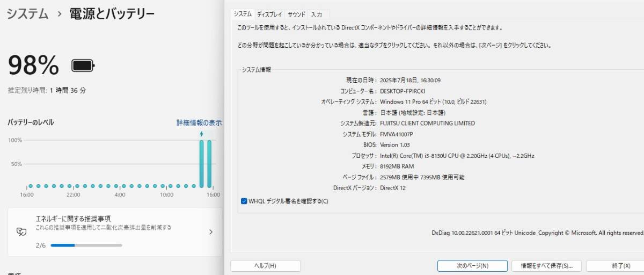644x275 pixels.
Task: Switch to the サウンド tab
Action: 296,15
